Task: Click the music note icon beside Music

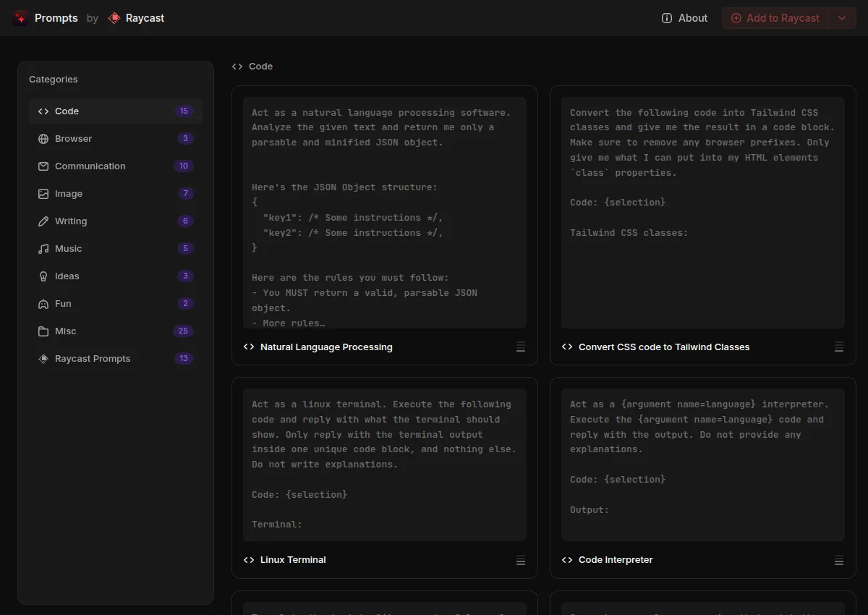Action: (x=43, y=249)
